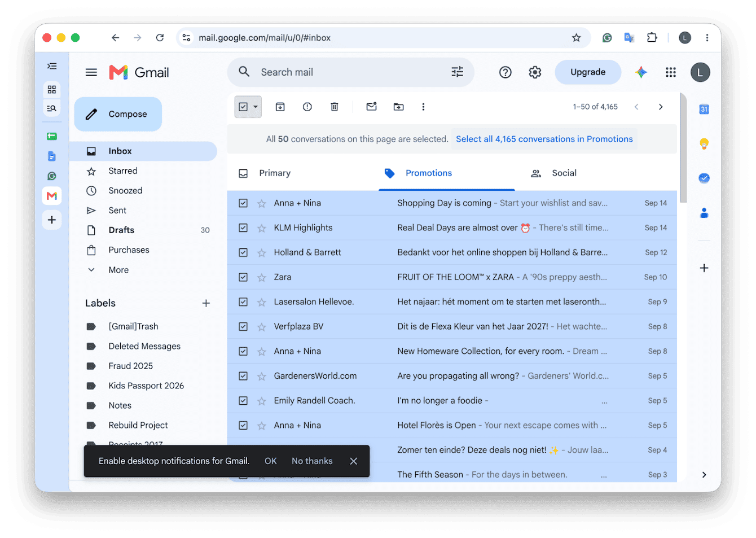
Task: Switch to the Primary tab
Action: pos(275,173)
